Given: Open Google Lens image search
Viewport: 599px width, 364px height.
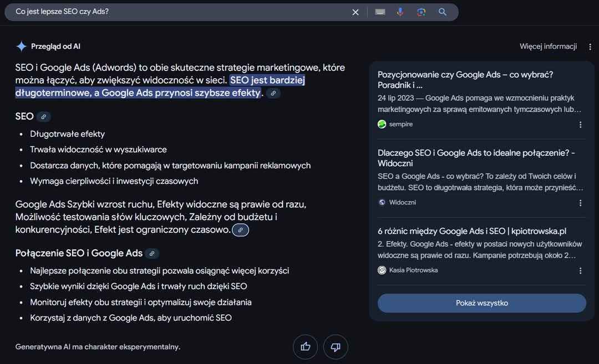Looking at the screenshot, I should (421, 12).
